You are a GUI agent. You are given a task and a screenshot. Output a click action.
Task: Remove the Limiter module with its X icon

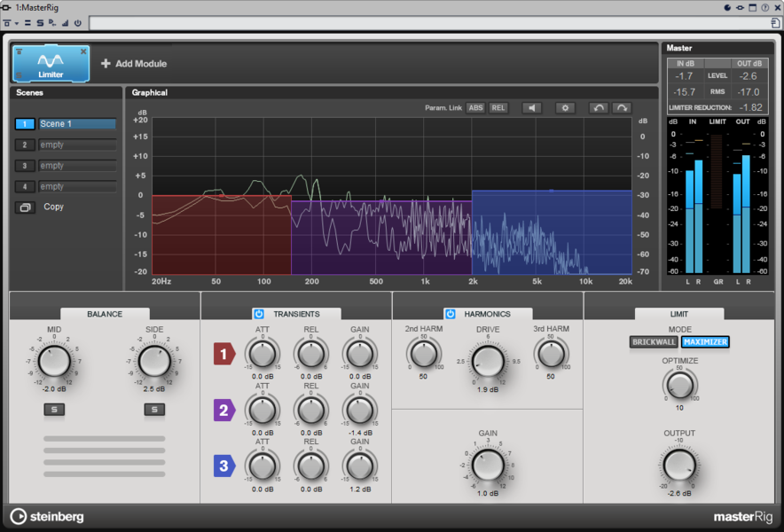tap(83, 51)
